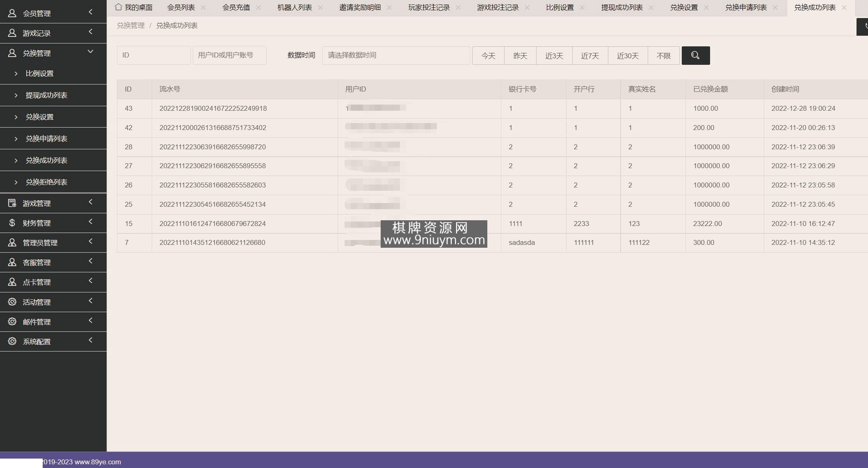Expand the 游戏记录 menu chevron
The image size is (868, 468).
click(x=91, y=32)
